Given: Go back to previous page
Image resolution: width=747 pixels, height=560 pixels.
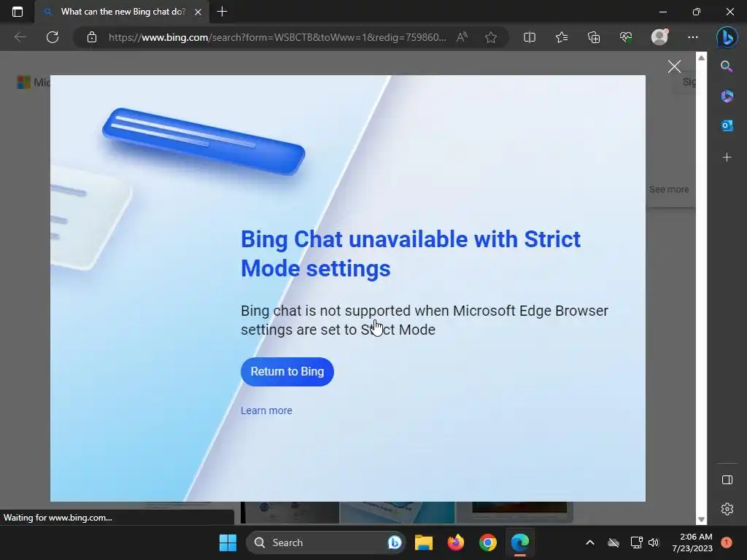Looking at the screenshot, I should pos(20,37).
